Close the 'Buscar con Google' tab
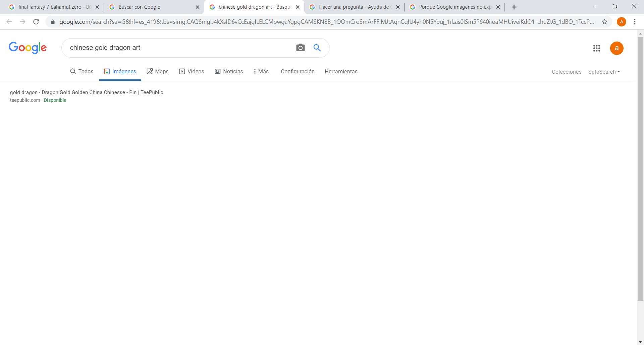 click(197, 7)
